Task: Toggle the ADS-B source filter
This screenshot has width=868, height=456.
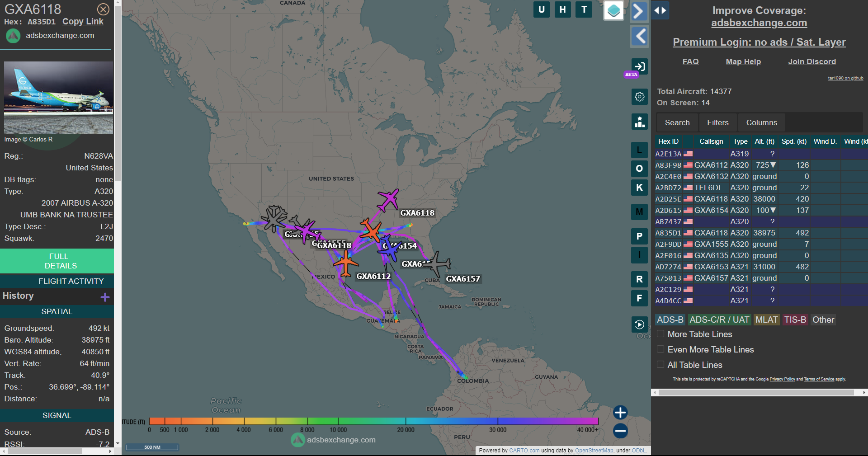Action: [x=670, y=320]
